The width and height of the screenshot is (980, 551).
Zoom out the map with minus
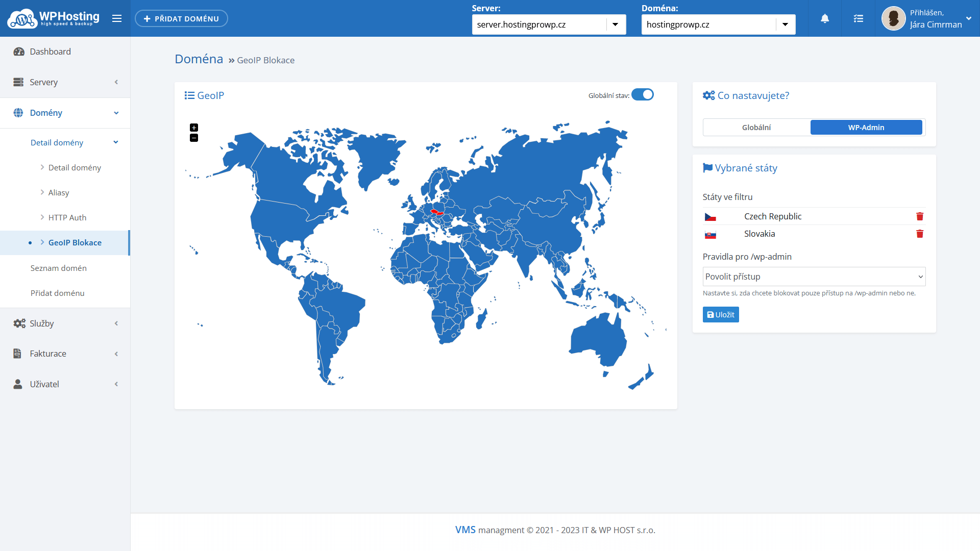[194, 138]
